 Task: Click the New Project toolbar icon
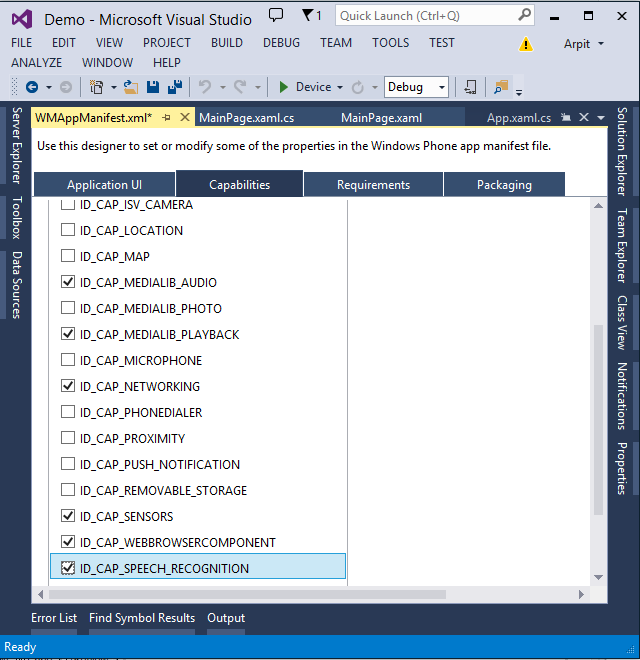click(96, 87)
